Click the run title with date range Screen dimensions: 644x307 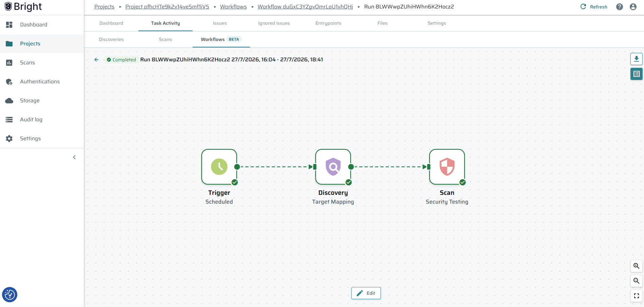coord(232,60)
